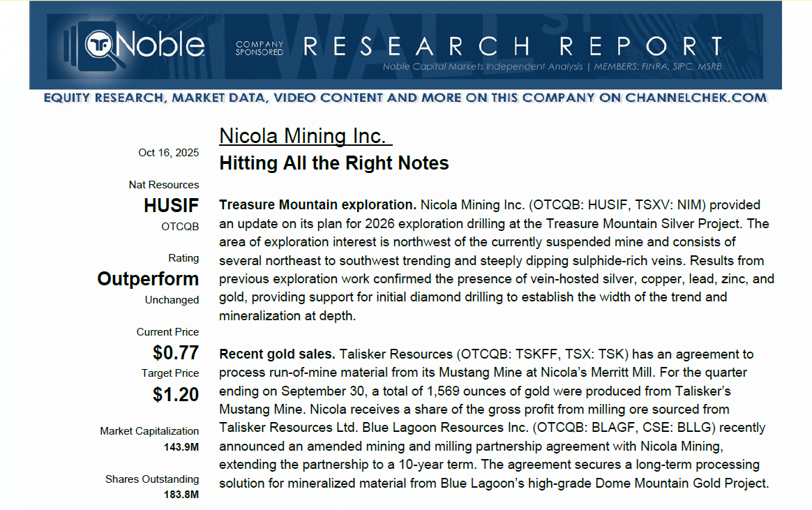Click the Noble Capital Markets Independent Analysis tagline
This screenshot has width=812, height=510.
pos(552,67)
